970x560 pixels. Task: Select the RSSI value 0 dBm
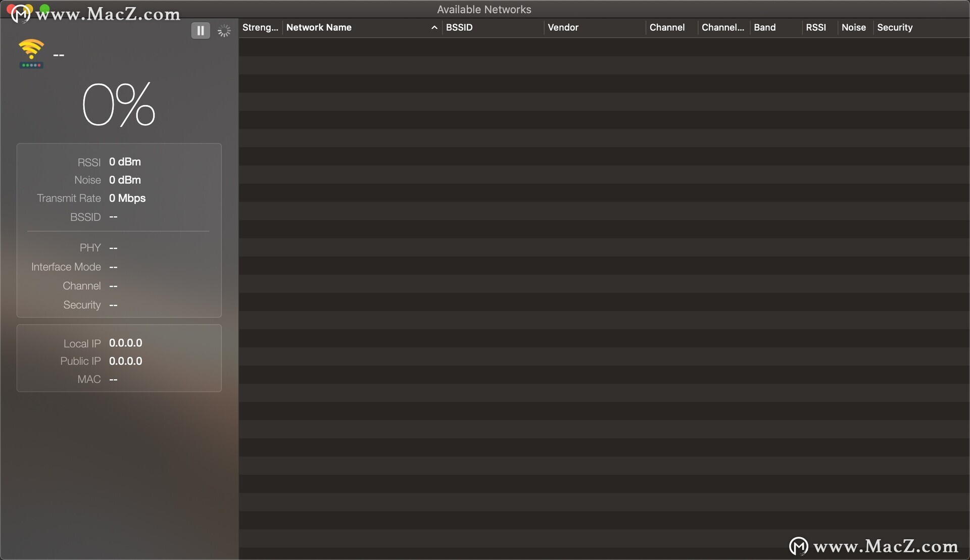point(125,162)
